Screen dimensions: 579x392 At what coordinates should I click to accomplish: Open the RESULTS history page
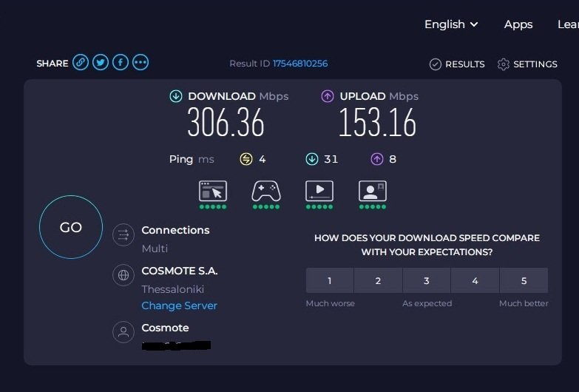[x=457, y=64]
